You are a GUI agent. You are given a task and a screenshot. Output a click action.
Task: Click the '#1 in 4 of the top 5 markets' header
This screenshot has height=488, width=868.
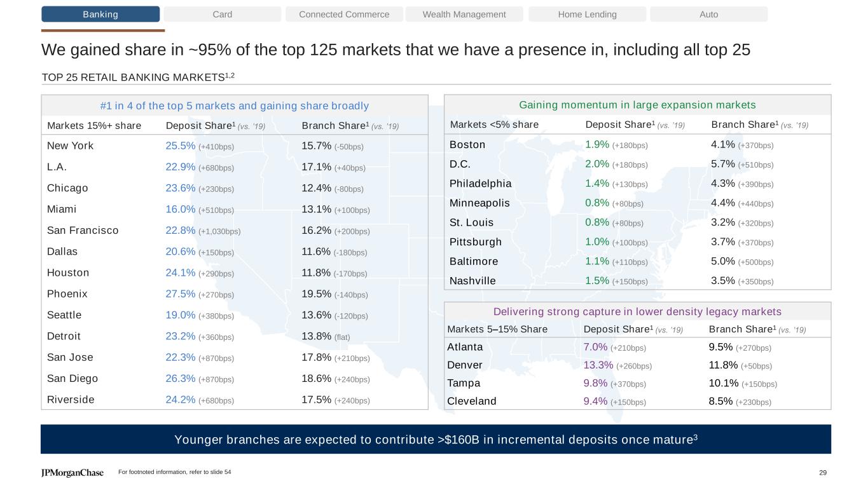click(235, 105)
